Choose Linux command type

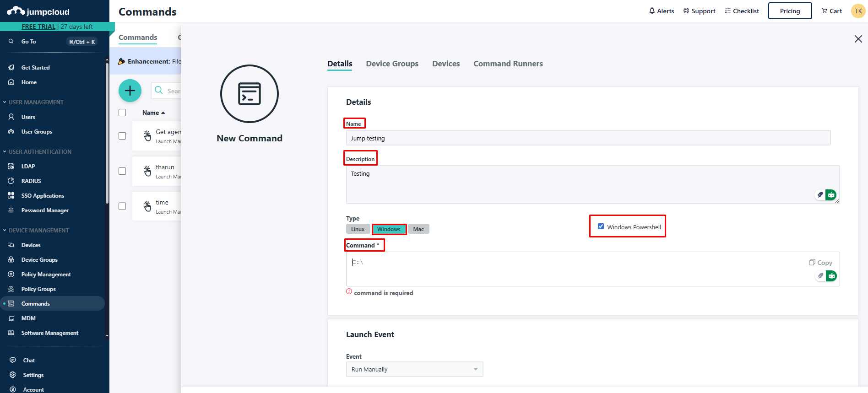[x=358, y=229]
